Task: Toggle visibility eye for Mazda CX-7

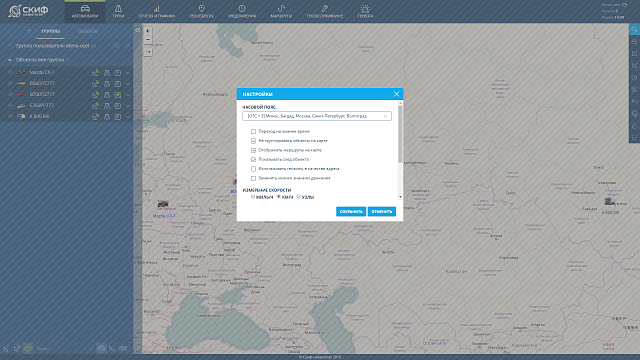Action: point(11,72)
